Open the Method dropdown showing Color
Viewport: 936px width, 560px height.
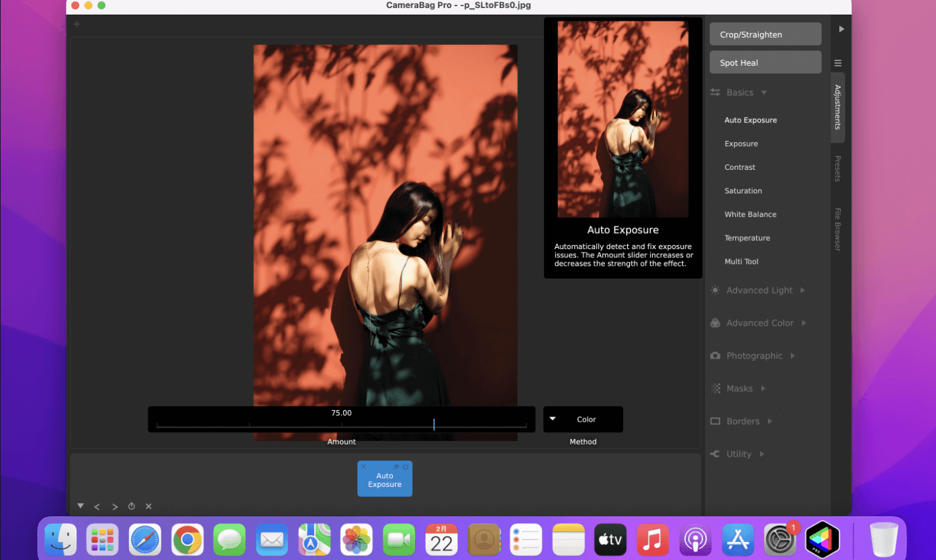point(583,419)
